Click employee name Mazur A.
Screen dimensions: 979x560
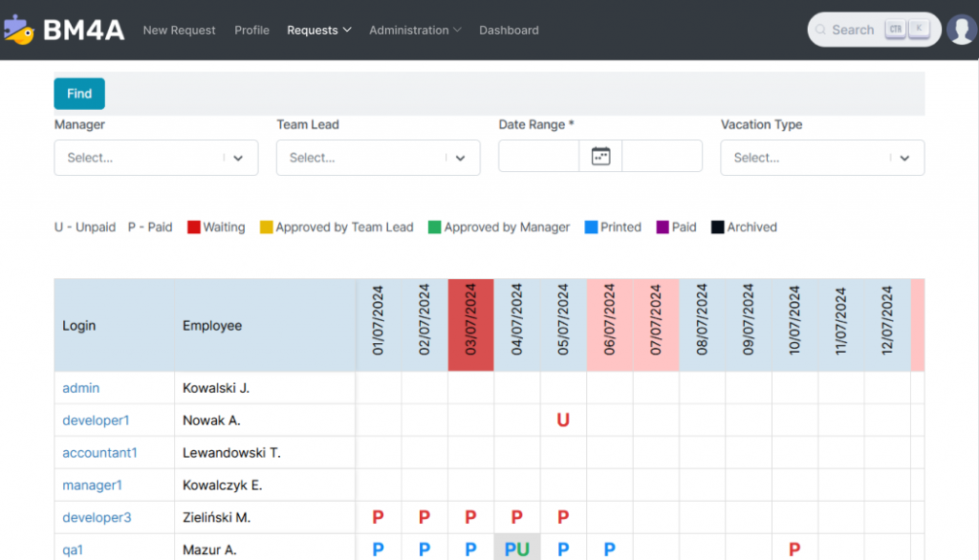[209, 550]
